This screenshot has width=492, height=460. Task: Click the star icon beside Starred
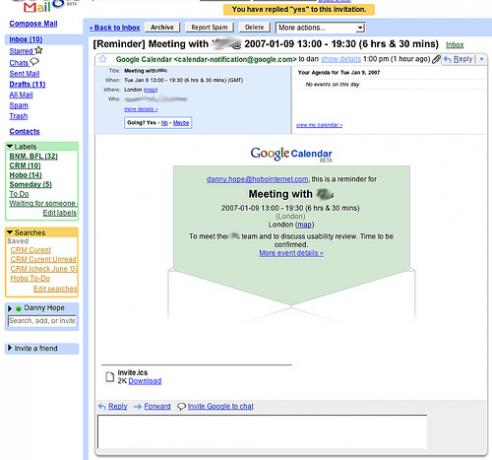coord(39,50)
